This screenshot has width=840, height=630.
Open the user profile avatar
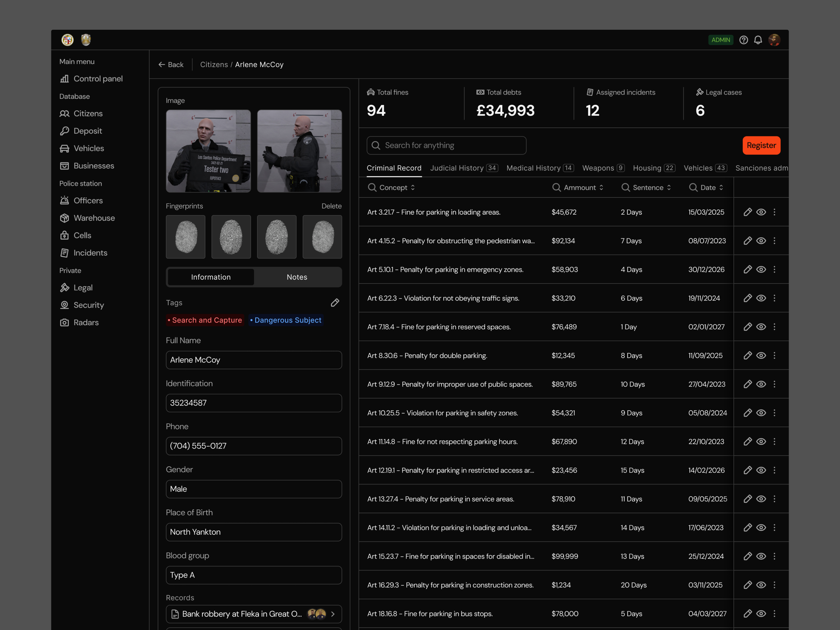774,40
